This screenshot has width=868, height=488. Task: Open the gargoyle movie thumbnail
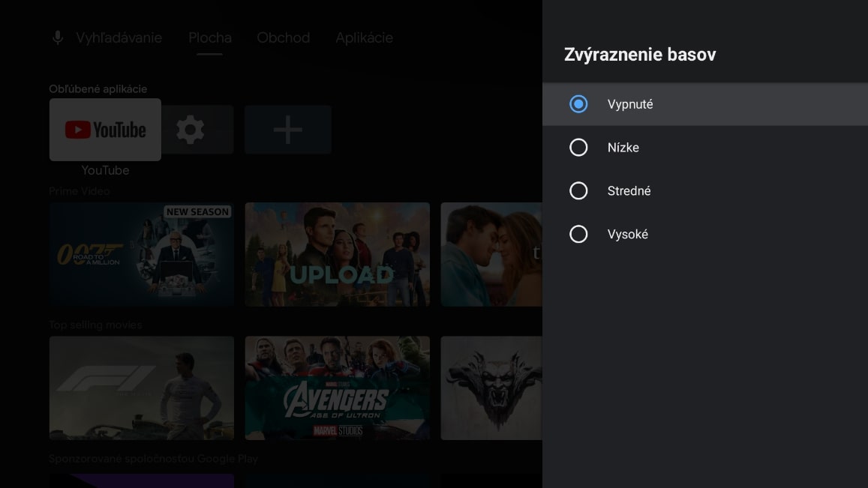495,388
